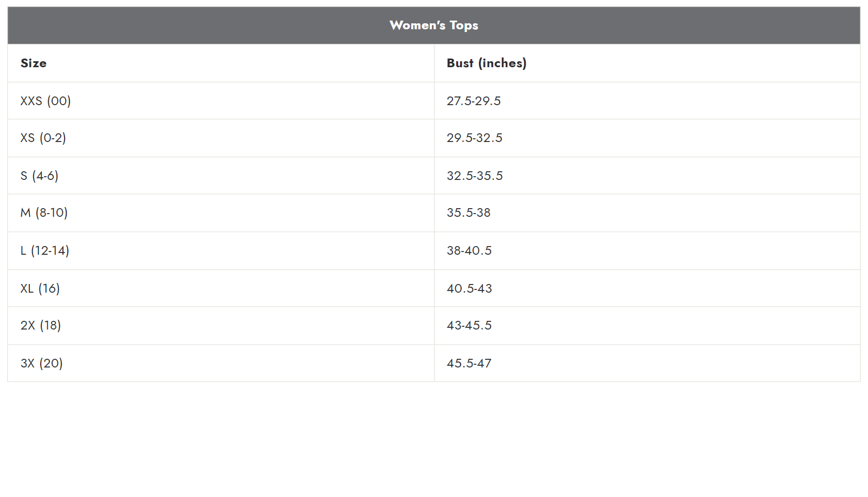The image size is (868, 497).
Task: Click the 2X (18) size cell
Action: click(221, 326)
